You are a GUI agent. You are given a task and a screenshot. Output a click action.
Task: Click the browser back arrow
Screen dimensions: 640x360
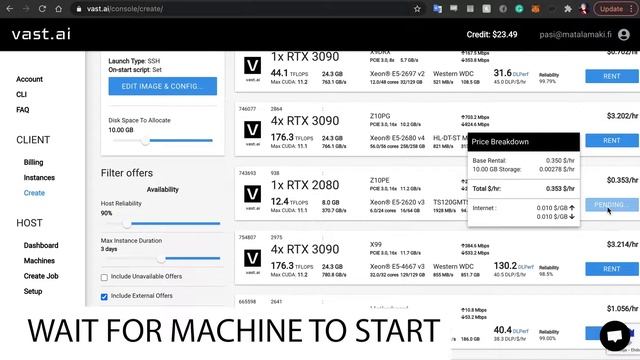9,9
